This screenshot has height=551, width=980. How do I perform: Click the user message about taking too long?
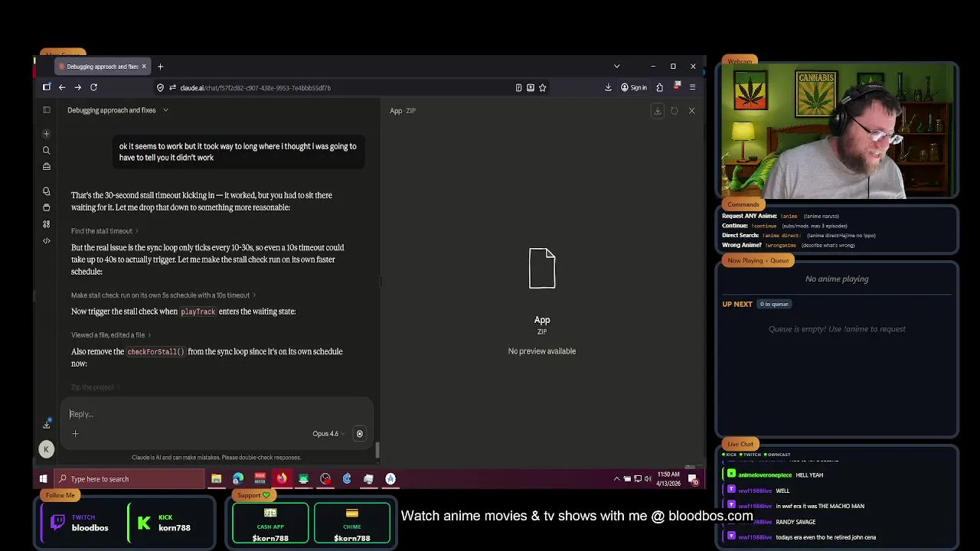tap(238, 152)
